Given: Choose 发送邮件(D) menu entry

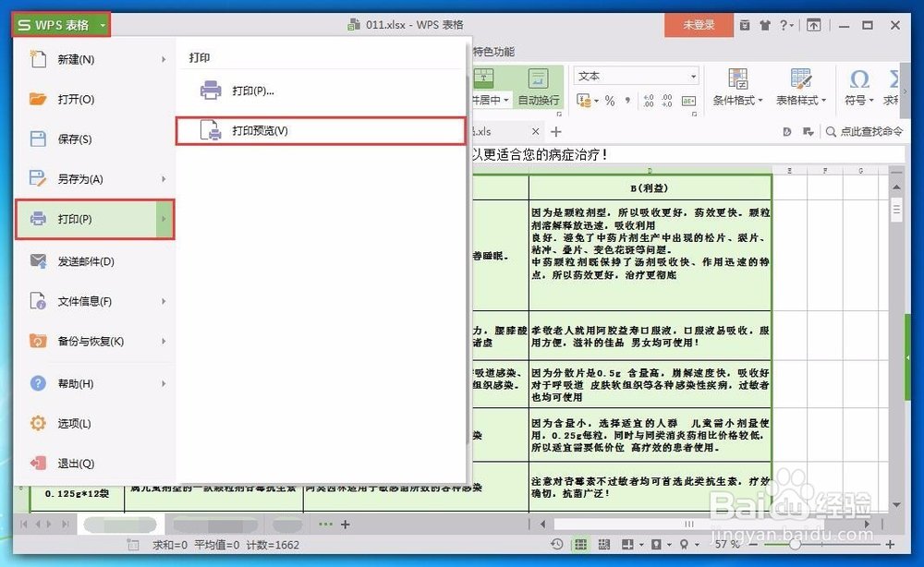Looking at the screenshot, I should point(94,261).
